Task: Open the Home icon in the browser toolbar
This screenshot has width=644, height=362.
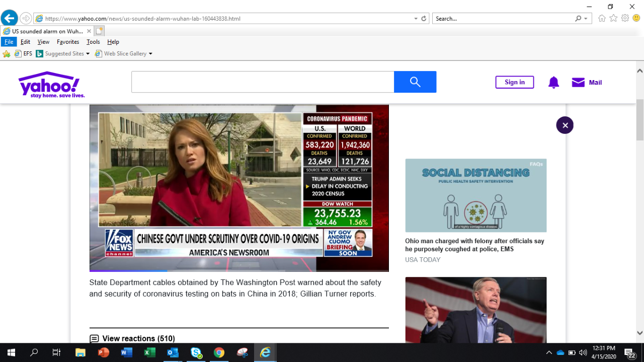Action: pos(602,19)
